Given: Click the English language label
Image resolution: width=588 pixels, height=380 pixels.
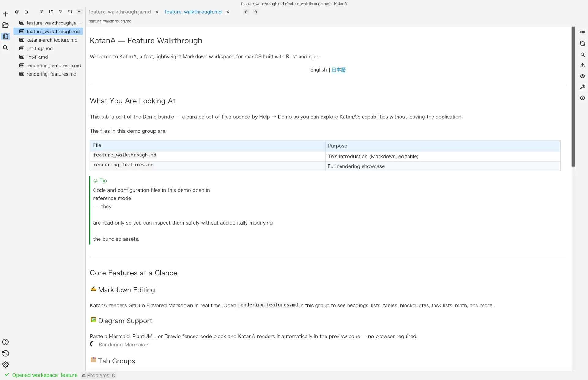Looking at the screenshot, I should pyautogui.click(x=318, y=70).
